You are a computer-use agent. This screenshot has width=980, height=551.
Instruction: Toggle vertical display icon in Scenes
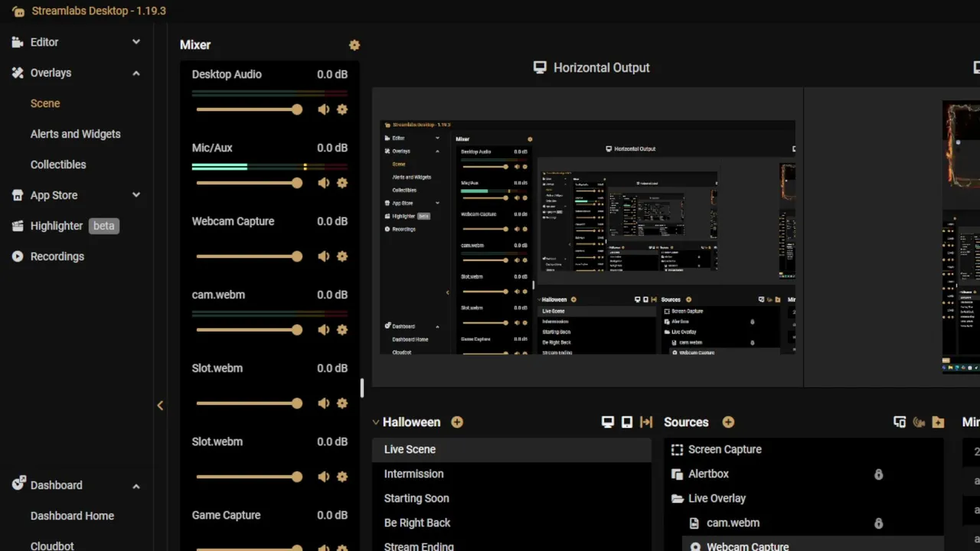[x=627, y=422]
